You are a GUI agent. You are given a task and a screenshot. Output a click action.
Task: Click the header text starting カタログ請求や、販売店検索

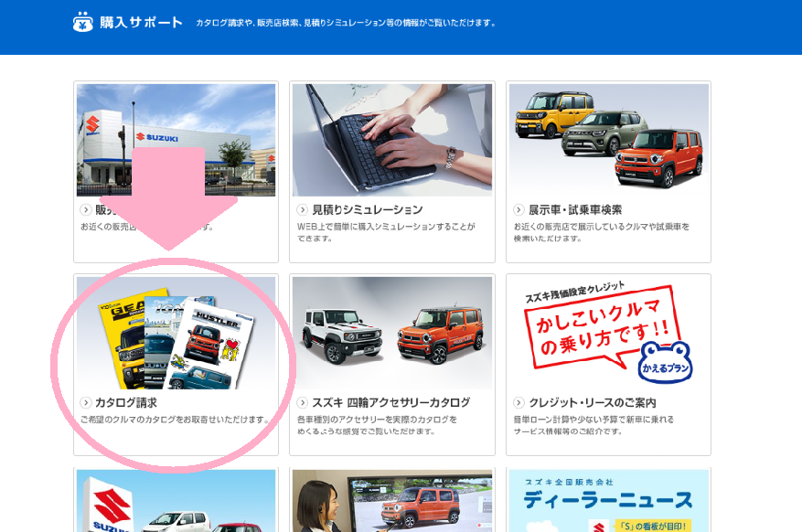tap(346, 23)
